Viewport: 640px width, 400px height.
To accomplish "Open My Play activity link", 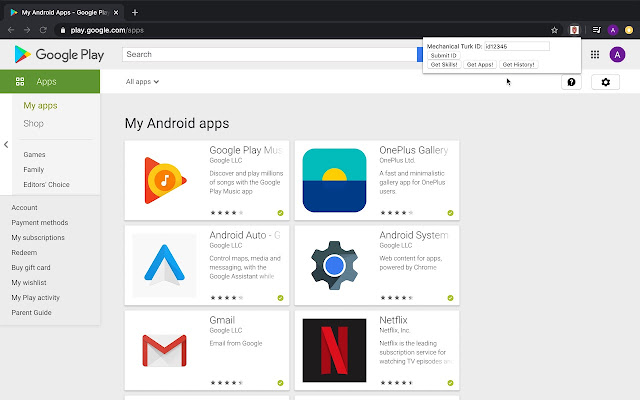I will (35, 298).
